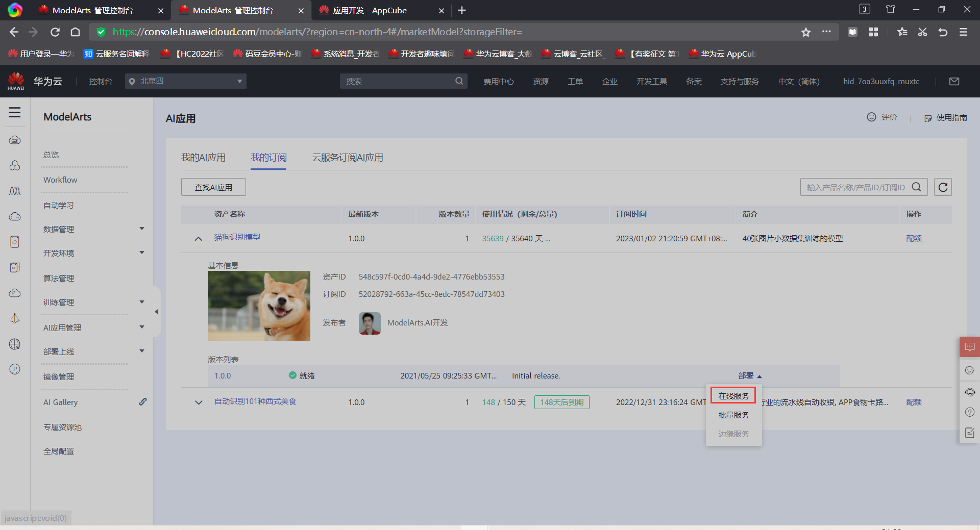Open the mail message icon in header

pyautogui.click(x=954, y=81)
